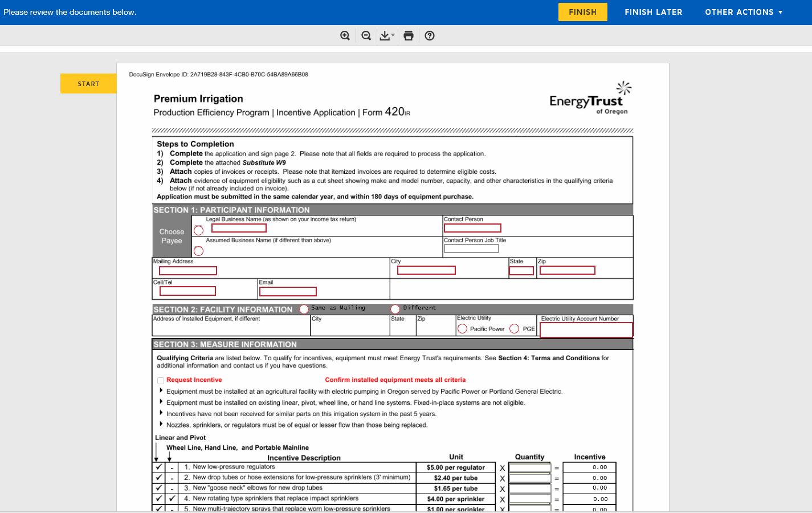
Task: Click the zoom in magnifier icon
Action: click(345, 35)
